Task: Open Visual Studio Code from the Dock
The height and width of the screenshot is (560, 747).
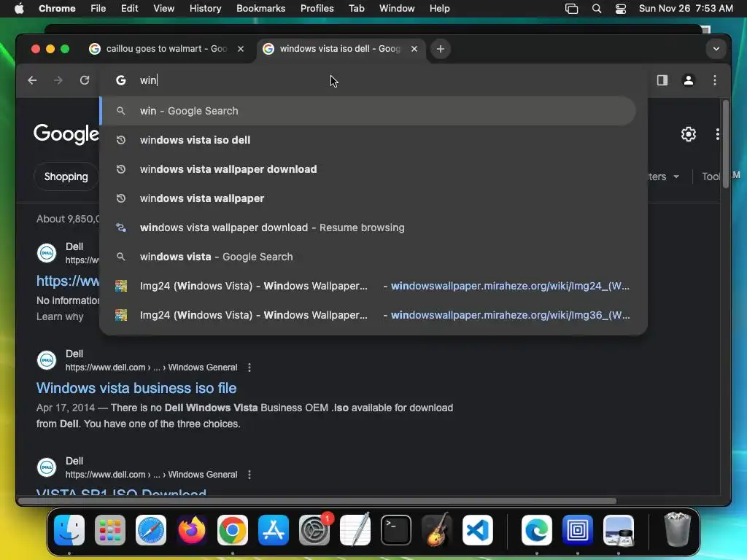Action: [478, 530]
